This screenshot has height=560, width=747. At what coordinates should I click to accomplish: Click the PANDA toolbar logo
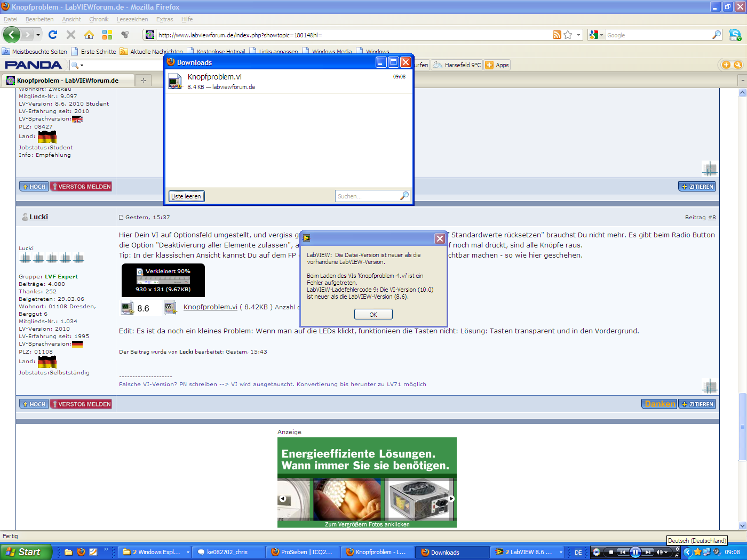pos(33,65)
